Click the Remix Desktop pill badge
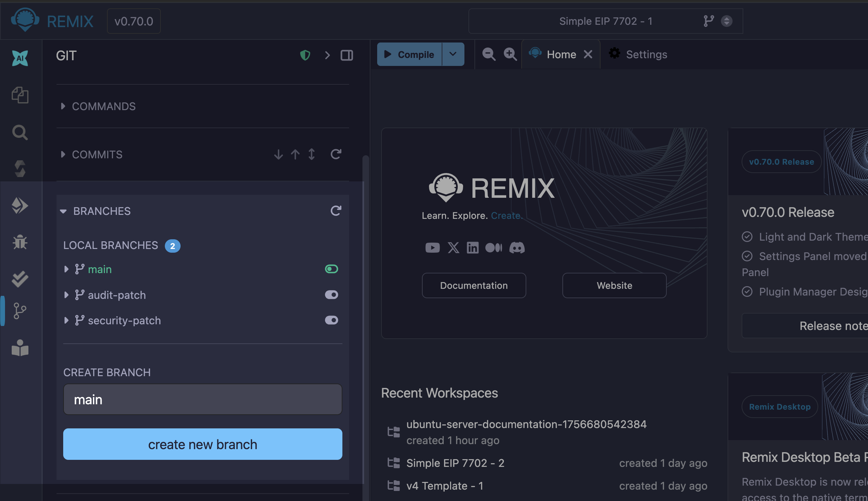Screen dimensions: 868x501 (x=780, y=406)
